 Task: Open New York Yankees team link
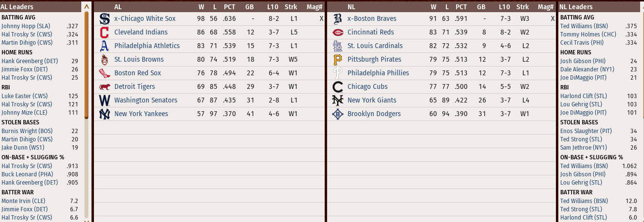pos(141,114)
